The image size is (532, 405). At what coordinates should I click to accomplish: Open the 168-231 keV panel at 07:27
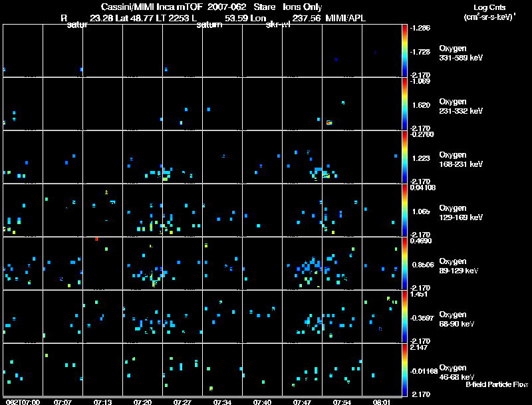click(x=182, y=157)
